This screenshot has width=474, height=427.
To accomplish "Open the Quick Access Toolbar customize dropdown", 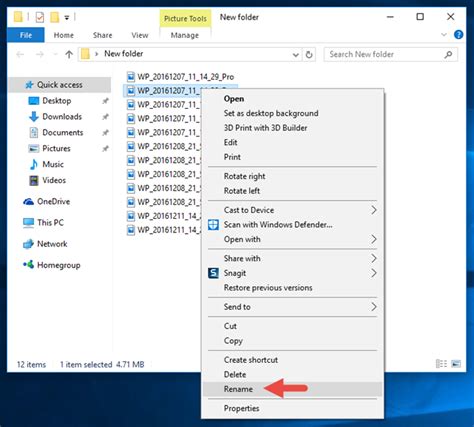I will pyautogui.click(x=67, y=17).
